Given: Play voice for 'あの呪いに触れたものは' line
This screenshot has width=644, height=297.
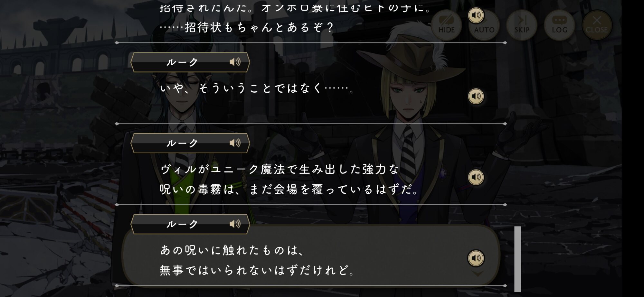Looking at the screenshot, I should (x=476, y=258).
